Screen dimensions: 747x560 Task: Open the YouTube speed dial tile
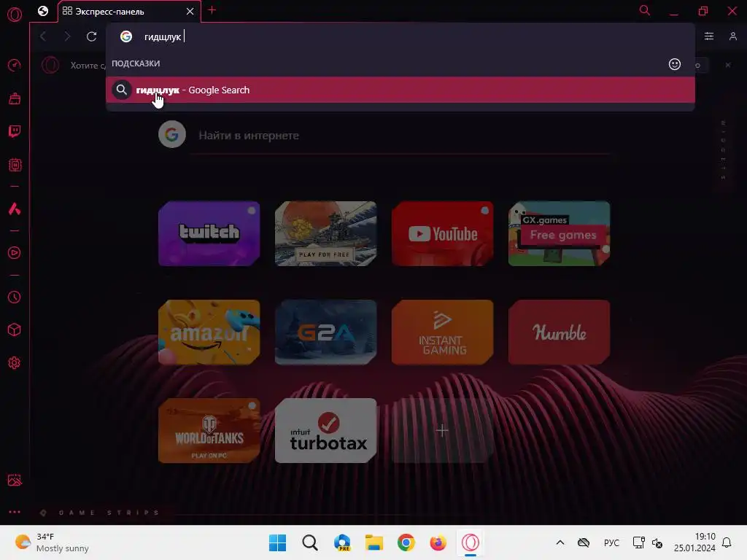click(443, 233)
